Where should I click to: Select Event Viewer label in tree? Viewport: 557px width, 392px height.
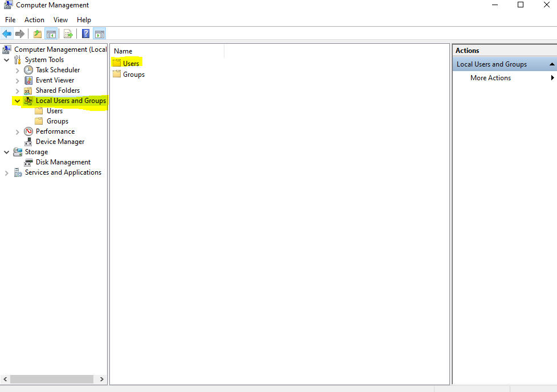click(x=55, y=80)
